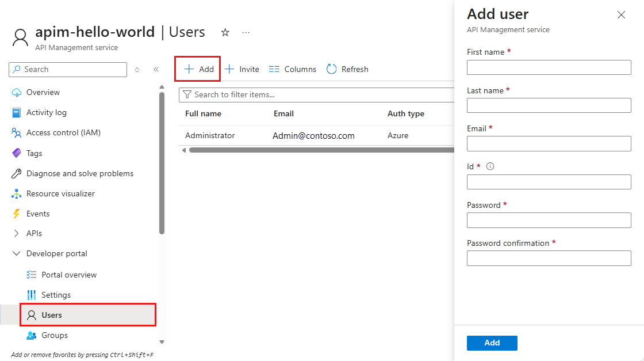Refresh the users list

pos(347,69)
